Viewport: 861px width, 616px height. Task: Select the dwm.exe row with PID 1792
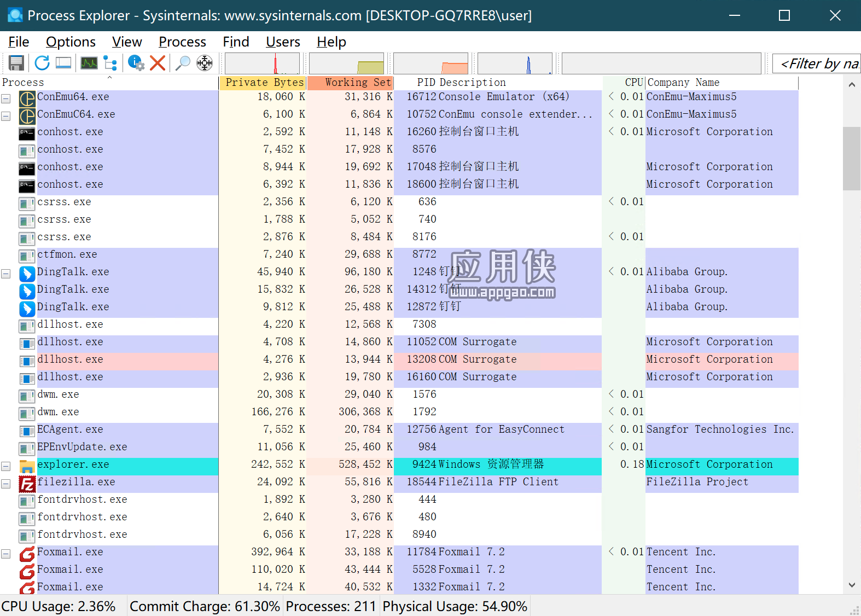point(399,414)
